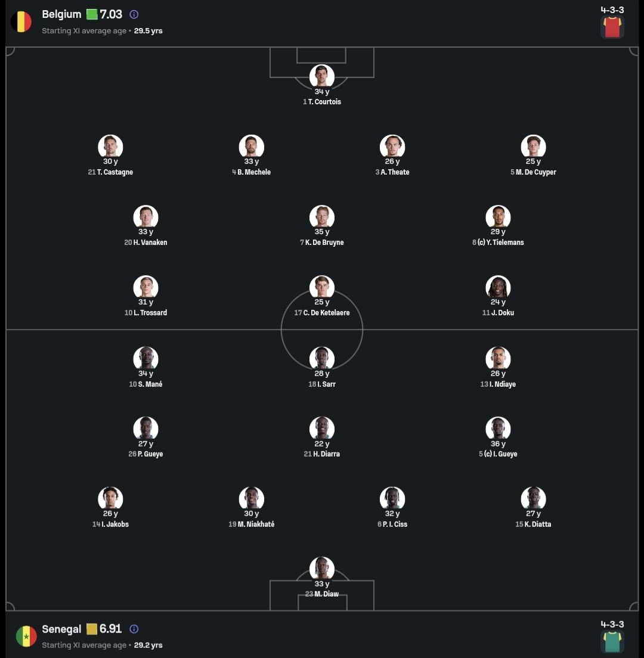644x658 pixels.
Task: Click the Belgium flag icon
Action: 21,22
